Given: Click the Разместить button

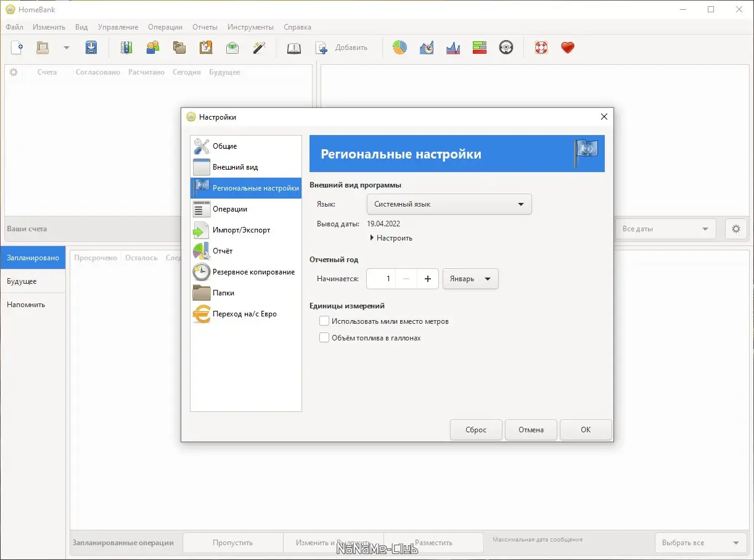Looking at the screenshot, I should click(433, 543).
